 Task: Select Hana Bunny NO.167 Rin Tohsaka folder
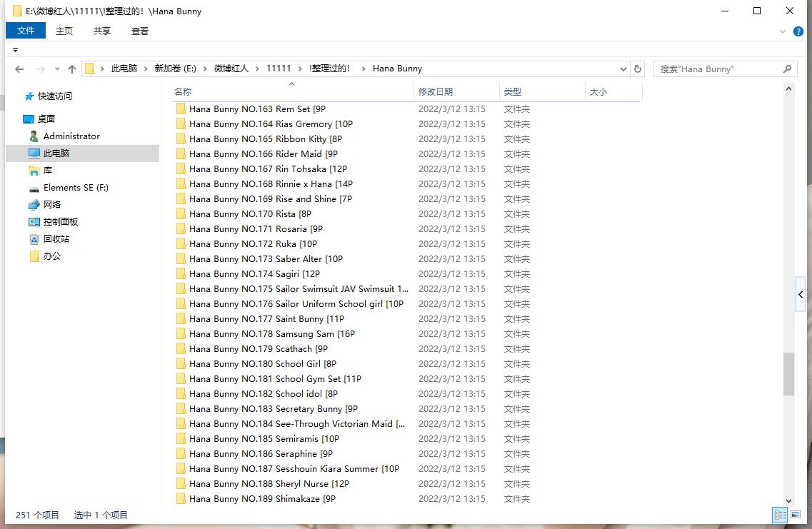(x=269, y=168)
